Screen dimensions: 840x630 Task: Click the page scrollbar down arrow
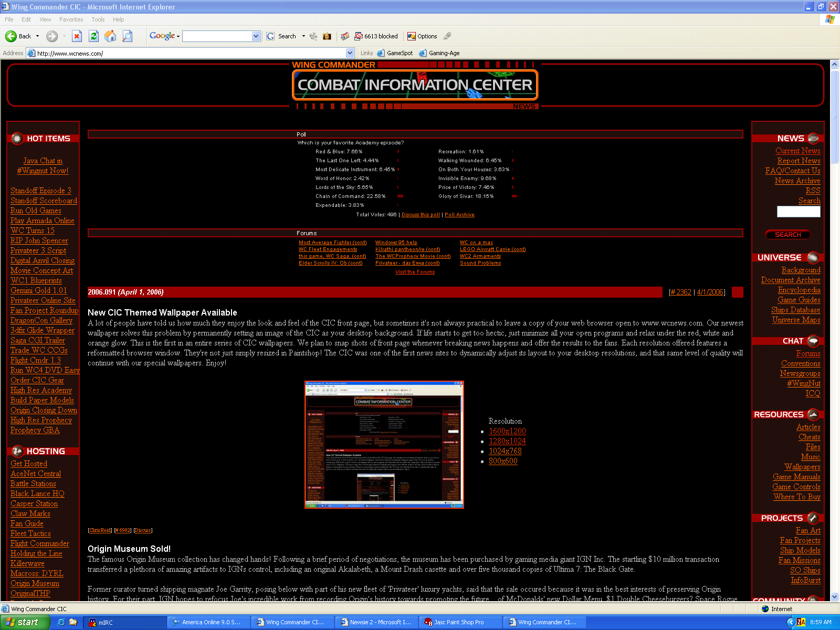(834, 596)
